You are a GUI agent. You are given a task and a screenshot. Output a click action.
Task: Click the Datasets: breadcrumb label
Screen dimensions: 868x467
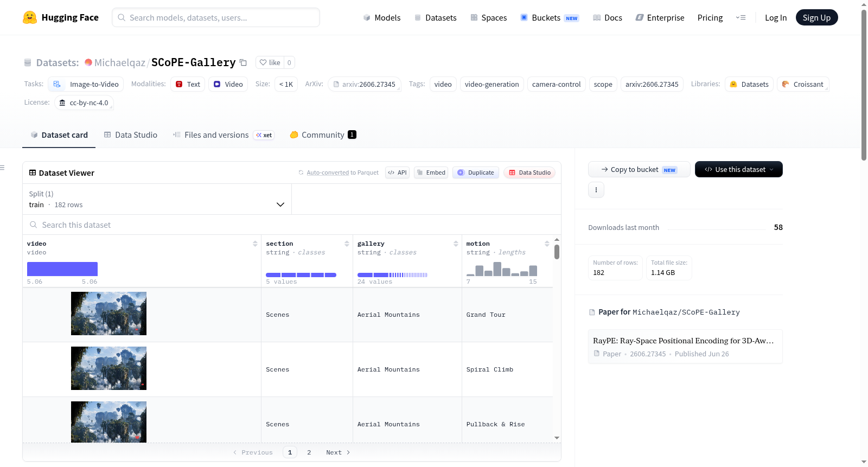[x=58, y=63]
